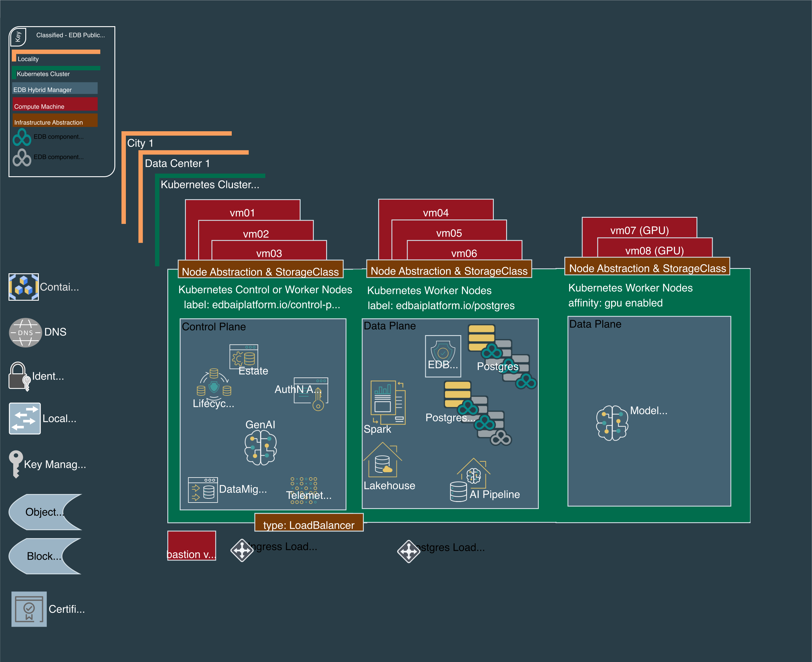Image resolution: width=812 pixels, height=662 pixels.
Task: Click the Data Center 1 label
Action: (x=177, y=163)
